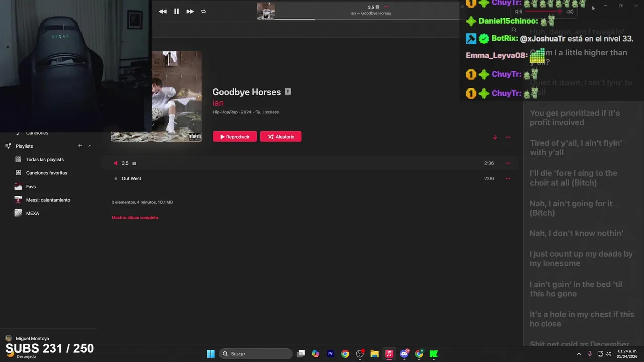Pause the current song
The width and height of the screenshot is (644, 362).
click(x=176, y=11)
